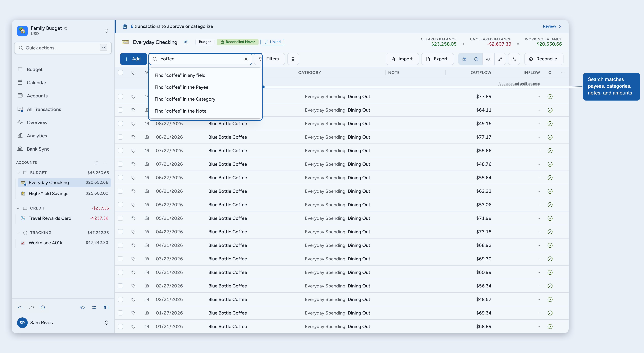Image resolution: width=644 pixels, height=353 pixels.
Task: Toggle the lock icon in the toolbar
Action: (464, 59)
